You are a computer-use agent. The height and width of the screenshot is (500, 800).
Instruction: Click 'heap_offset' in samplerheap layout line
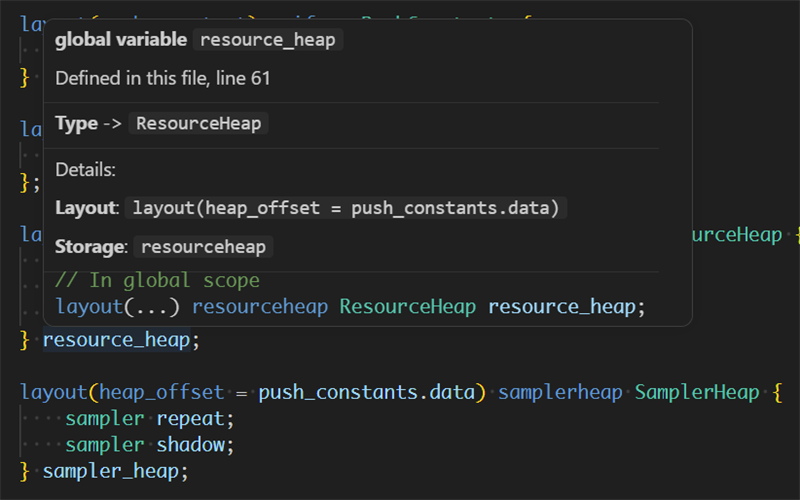tap(161, 392)
